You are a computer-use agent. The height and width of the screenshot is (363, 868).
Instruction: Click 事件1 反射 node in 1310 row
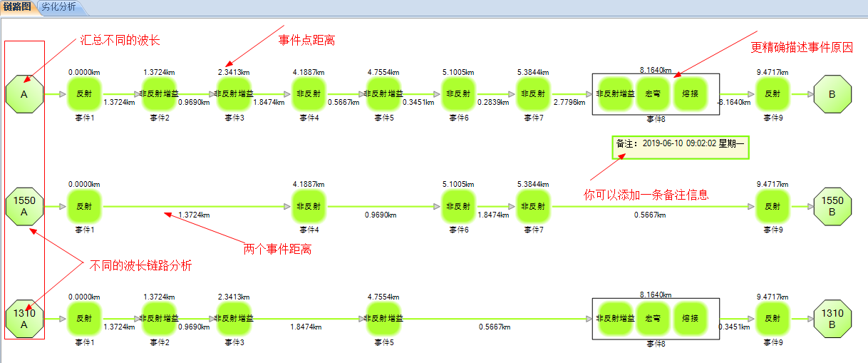[x=84, y=319]
